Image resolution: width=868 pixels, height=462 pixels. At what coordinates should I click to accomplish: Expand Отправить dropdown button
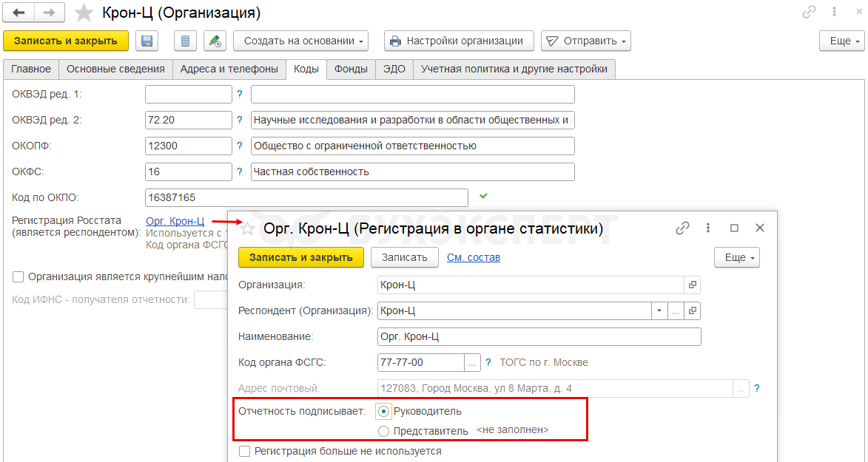585,41
